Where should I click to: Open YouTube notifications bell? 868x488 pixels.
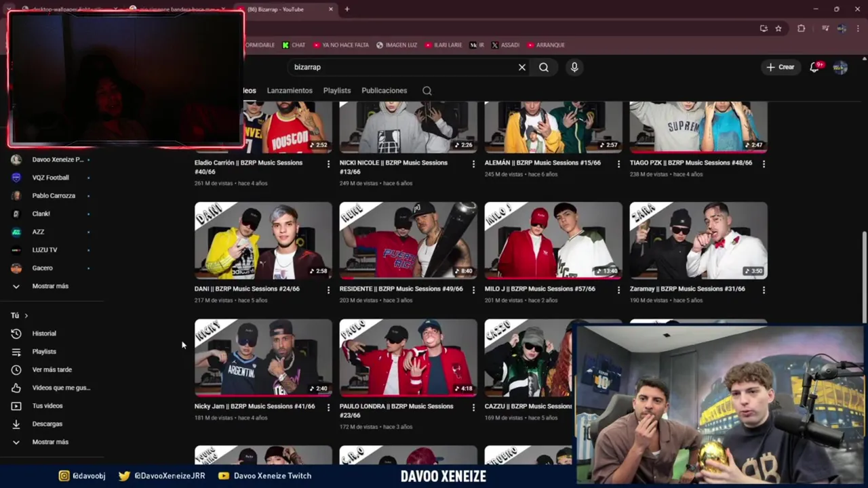pos(815,67)
